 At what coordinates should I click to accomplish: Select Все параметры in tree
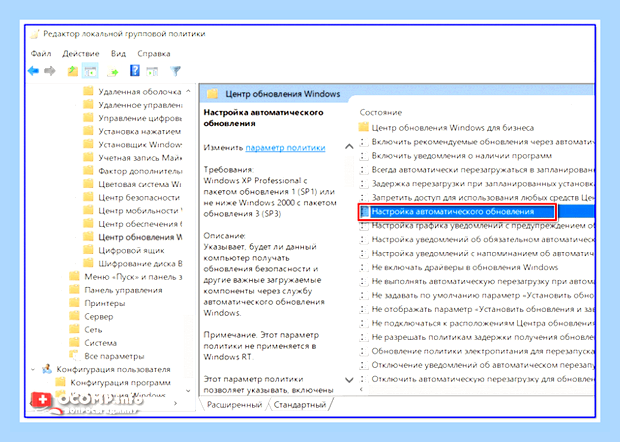pyautogui.click(x=107, y=356)
